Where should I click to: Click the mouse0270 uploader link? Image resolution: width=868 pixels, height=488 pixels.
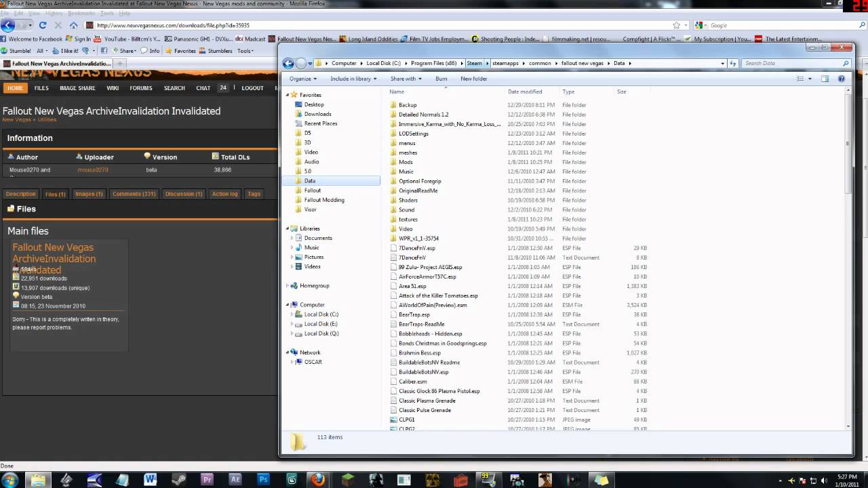pos(93,170)
